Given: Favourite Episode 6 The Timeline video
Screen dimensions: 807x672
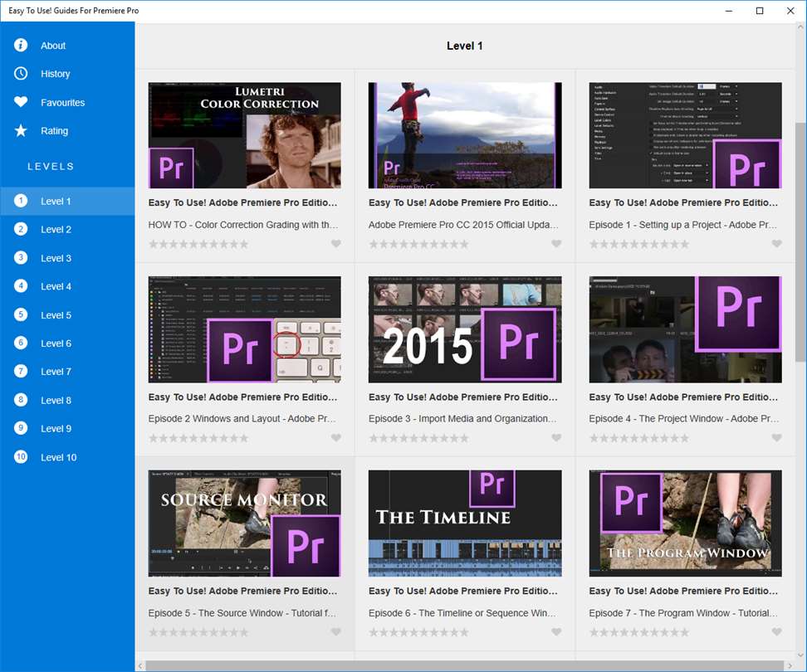Looking at the screenshot, I should tap(556, 632).
